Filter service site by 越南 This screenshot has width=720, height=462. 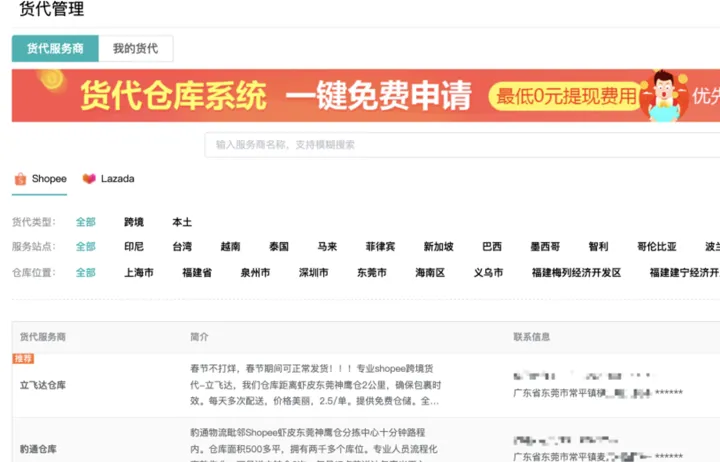(x=231, y=247)
